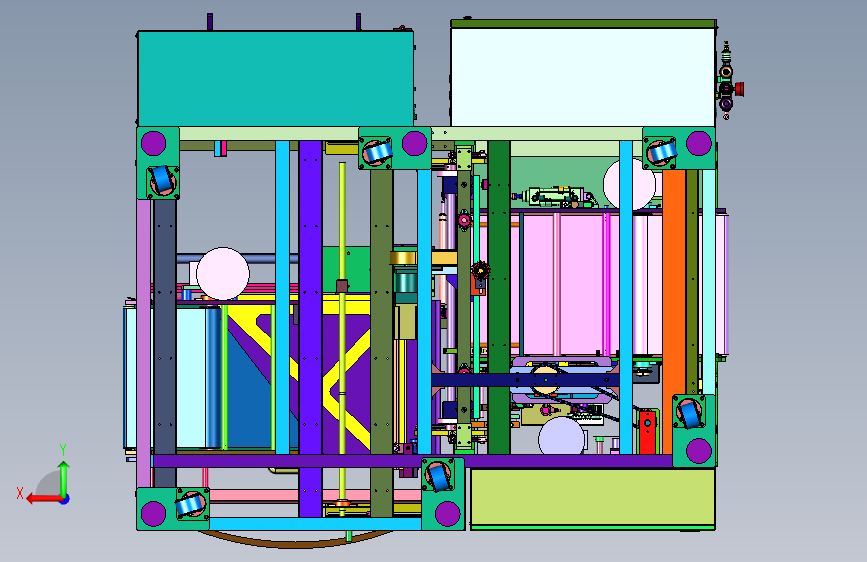Select the thin yellow vertical rod

coord(342,337)
